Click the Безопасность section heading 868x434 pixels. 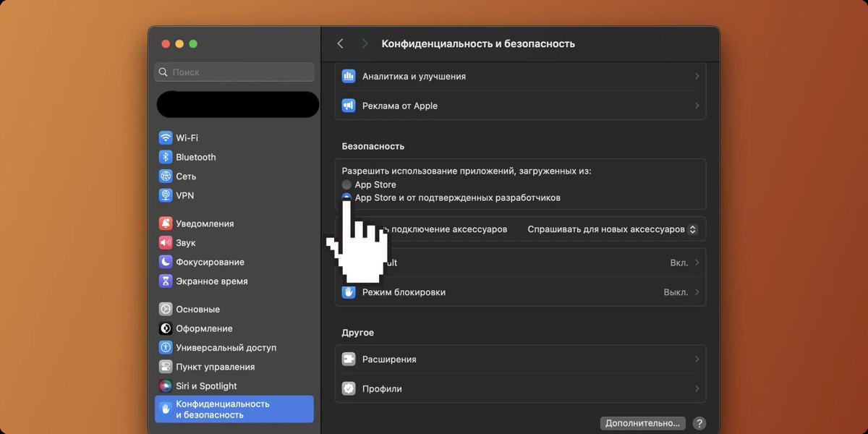[373, 146]
